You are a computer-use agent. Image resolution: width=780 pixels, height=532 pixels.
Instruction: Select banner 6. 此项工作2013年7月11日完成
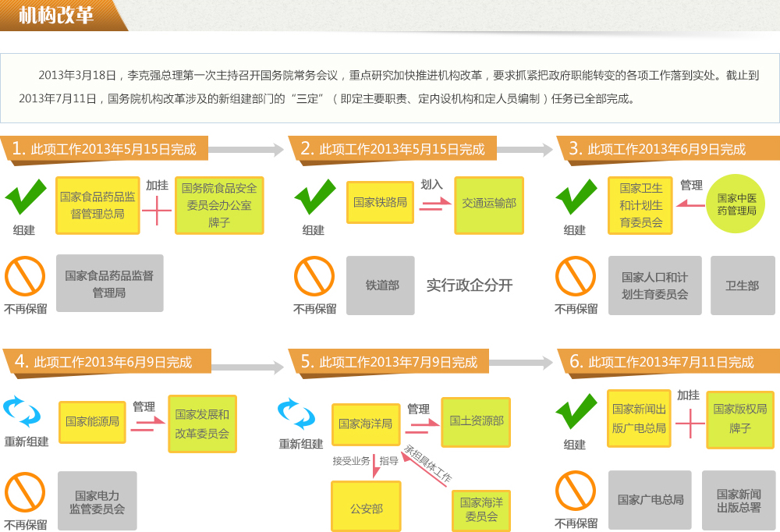pyautogui.click(x=668, y=362)
